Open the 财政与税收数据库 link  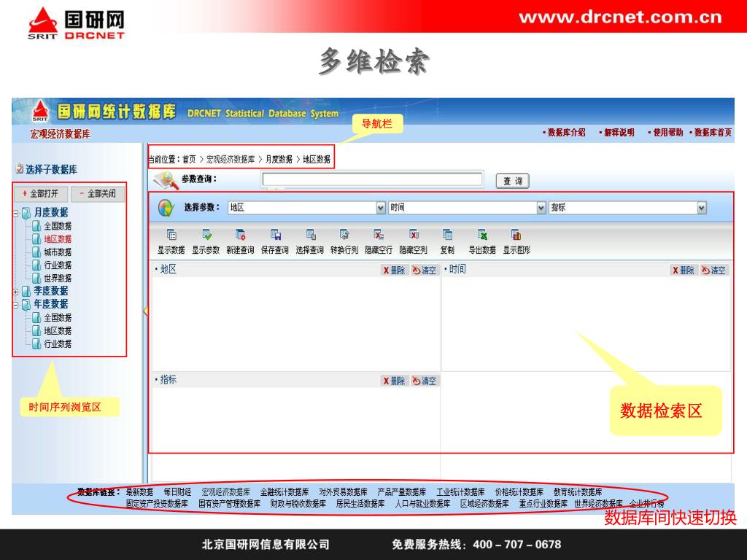(x=298, y=504)
